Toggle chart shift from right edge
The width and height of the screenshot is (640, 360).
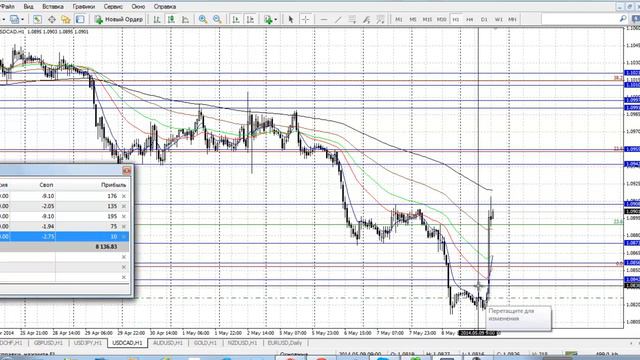coord(250,19)
